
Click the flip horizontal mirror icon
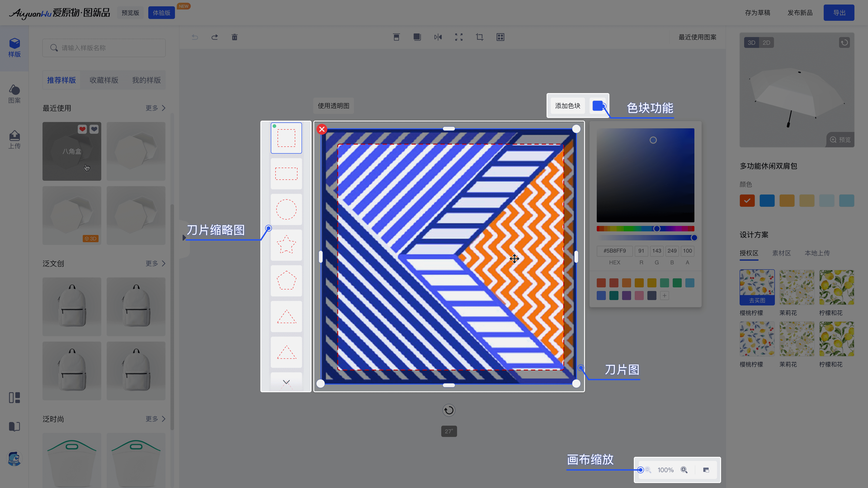438,37
